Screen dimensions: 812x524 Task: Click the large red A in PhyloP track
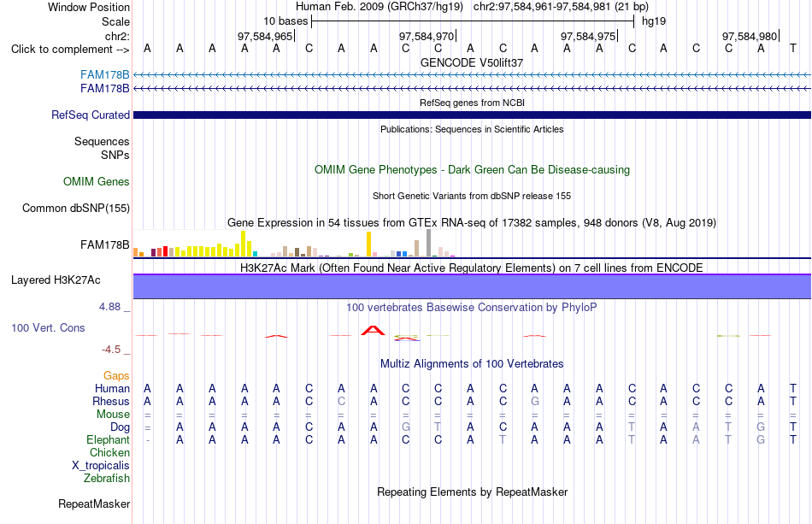(x=374, y=330)
